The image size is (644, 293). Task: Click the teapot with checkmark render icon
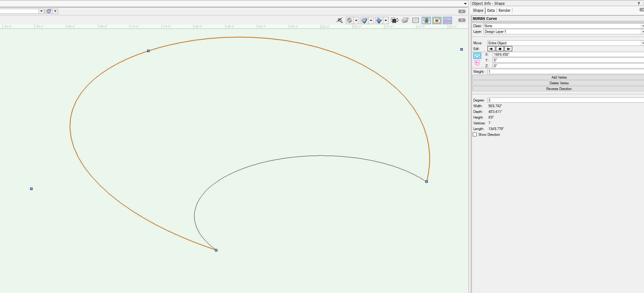pos(365,20)
